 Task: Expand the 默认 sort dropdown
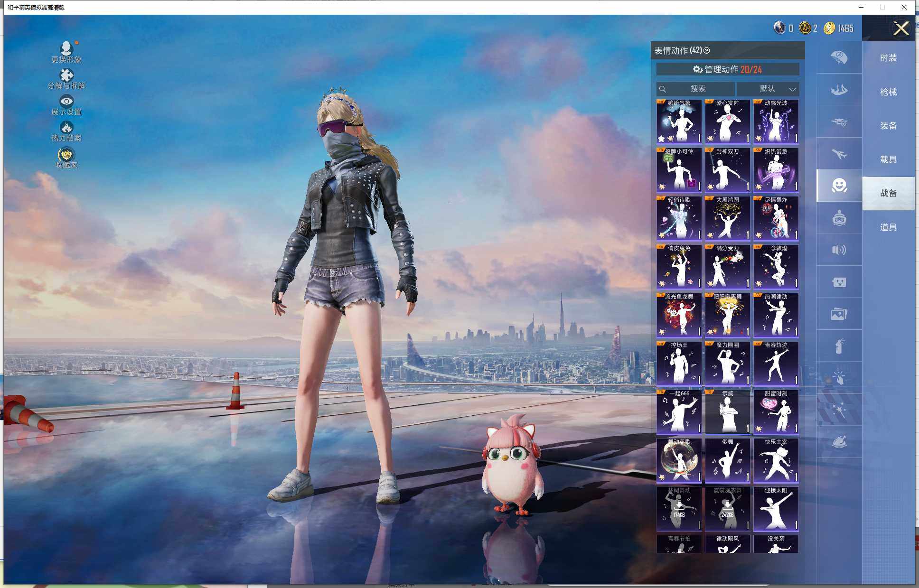[x=768, y=89]
